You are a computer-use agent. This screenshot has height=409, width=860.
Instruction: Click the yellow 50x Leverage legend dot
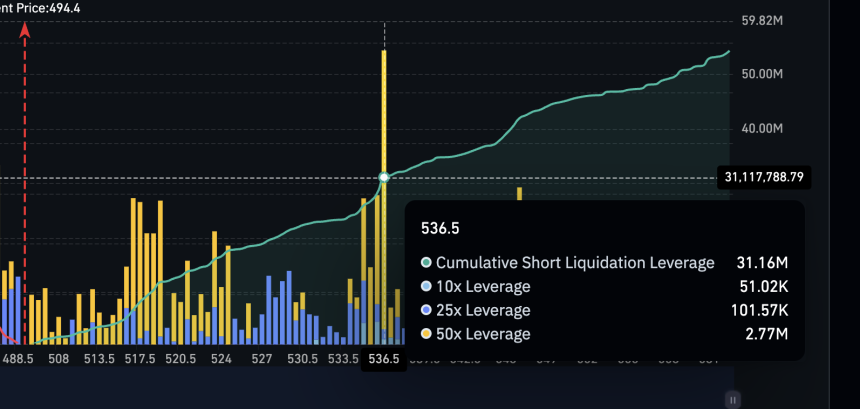(x=427, y=335)
